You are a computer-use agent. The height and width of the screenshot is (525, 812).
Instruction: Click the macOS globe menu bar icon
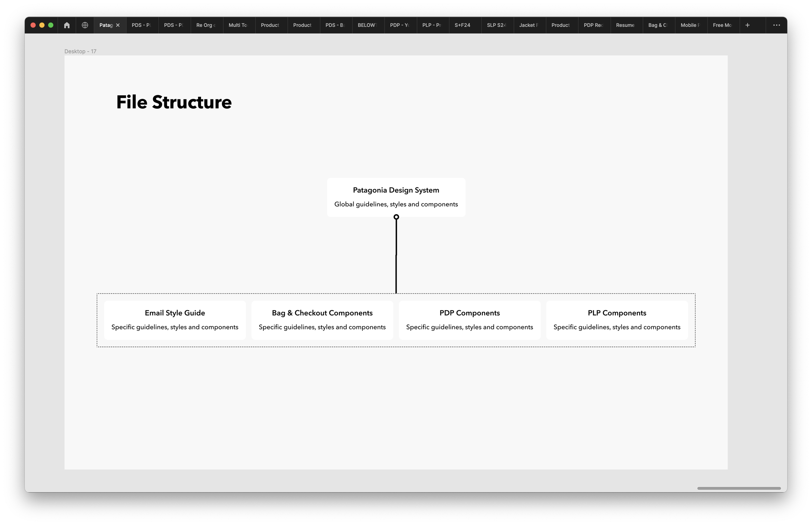(84, 25)
